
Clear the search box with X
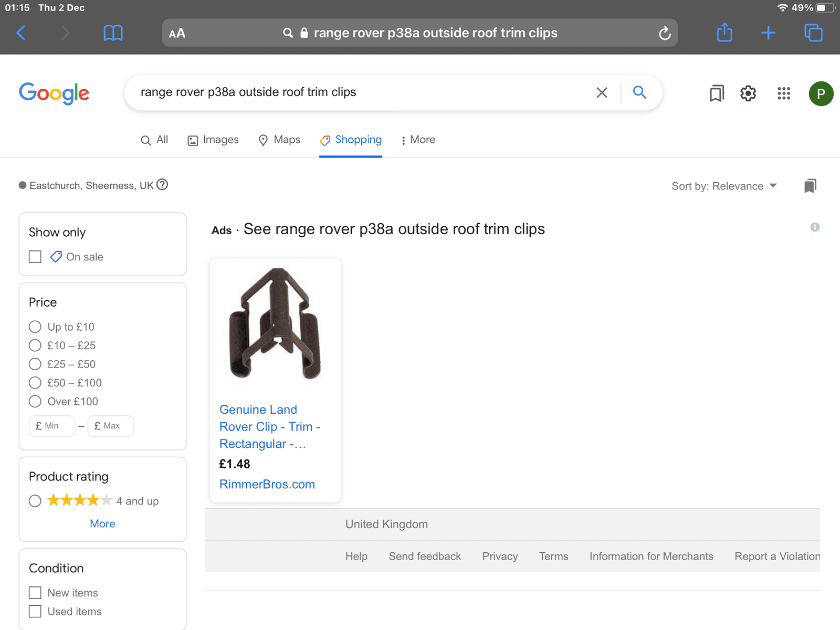click(x=602, y=93)
